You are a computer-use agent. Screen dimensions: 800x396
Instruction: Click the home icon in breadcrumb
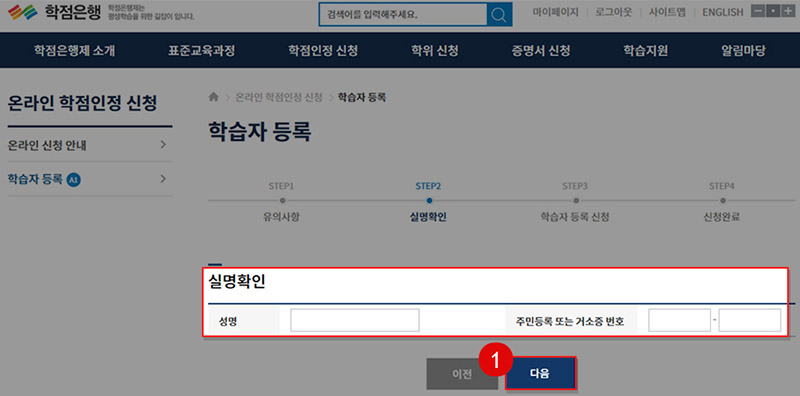(x=214, y=97)
